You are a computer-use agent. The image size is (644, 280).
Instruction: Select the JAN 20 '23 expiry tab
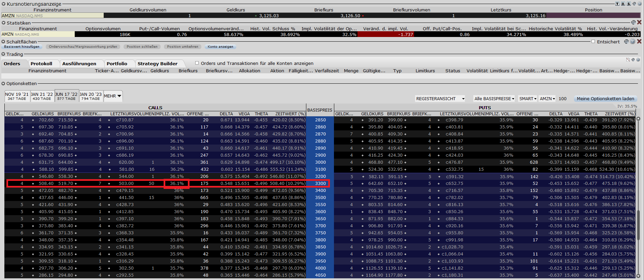tap(91, 96)
